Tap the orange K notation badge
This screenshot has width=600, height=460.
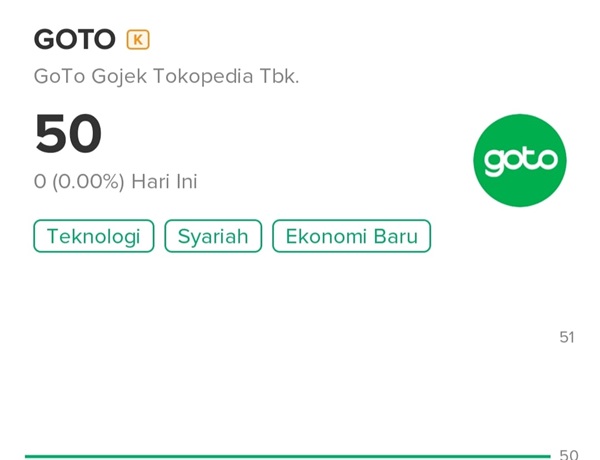point(138,39)
